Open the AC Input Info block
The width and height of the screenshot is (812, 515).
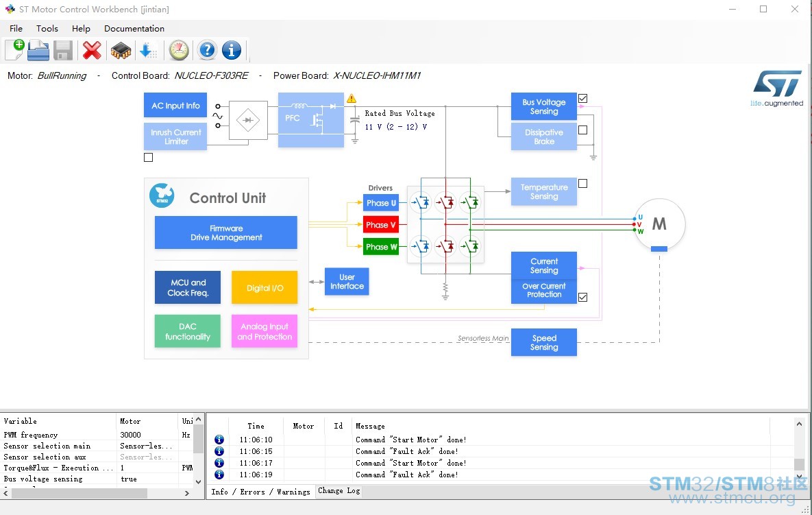[x=175, y=105]
